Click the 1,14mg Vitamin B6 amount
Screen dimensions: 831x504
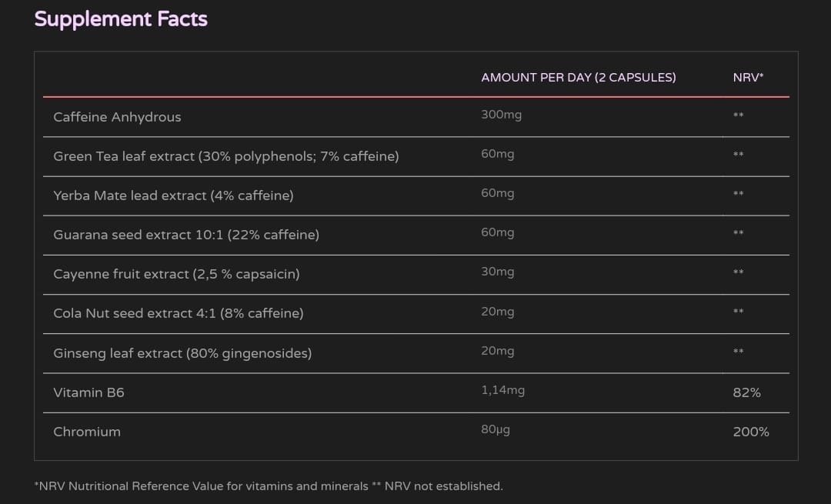502,390
